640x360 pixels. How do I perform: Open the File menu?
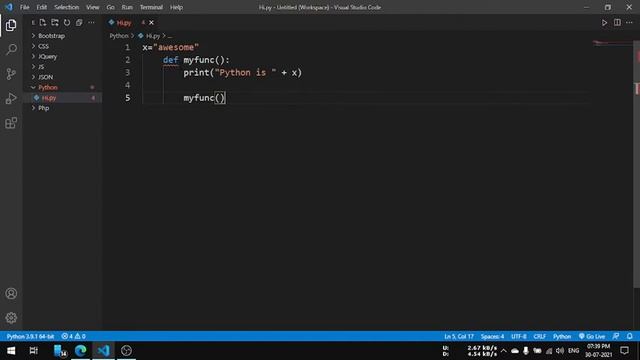[24, 7]
